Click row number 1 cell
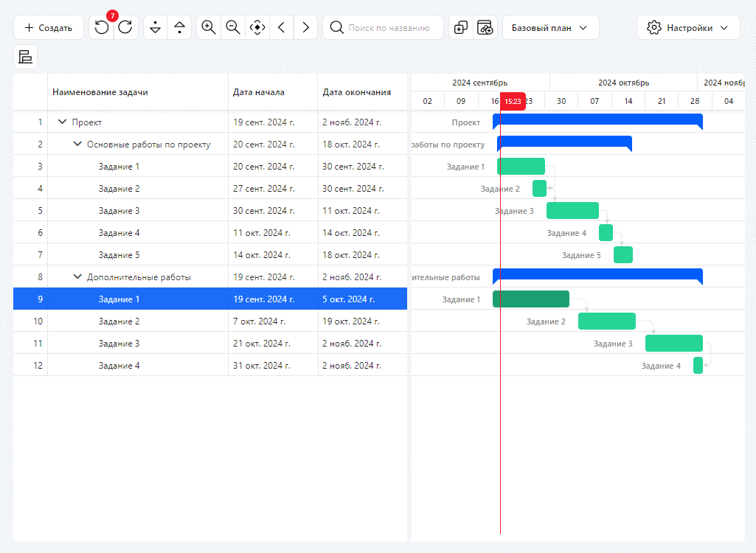This screenshot has width=756, height=553. click(x=30, y=122)
